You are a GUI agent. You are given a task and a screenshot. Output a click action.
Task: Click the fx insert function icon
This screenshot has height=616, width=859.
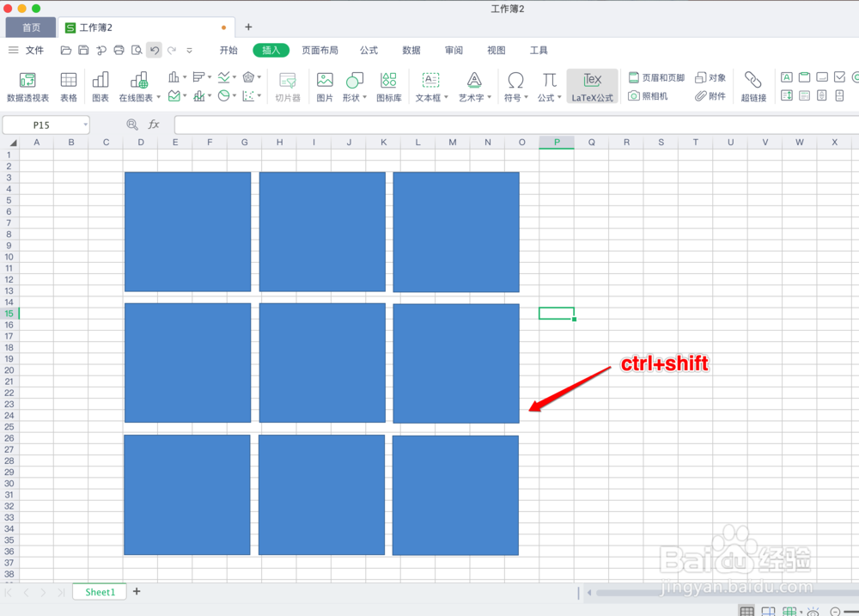[154, 125]
